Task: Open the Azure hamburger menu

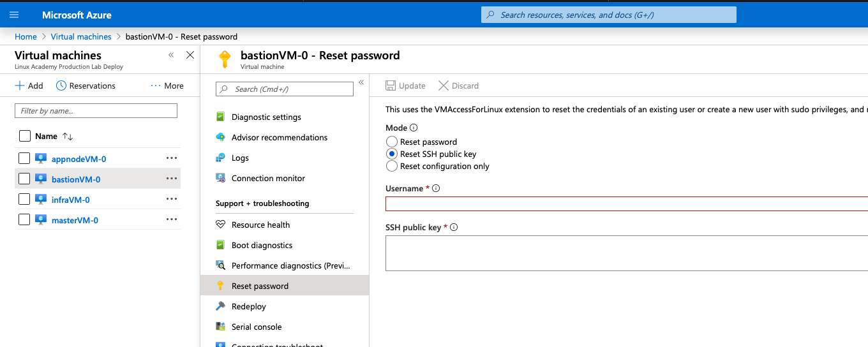Action: tap(14, 15)
